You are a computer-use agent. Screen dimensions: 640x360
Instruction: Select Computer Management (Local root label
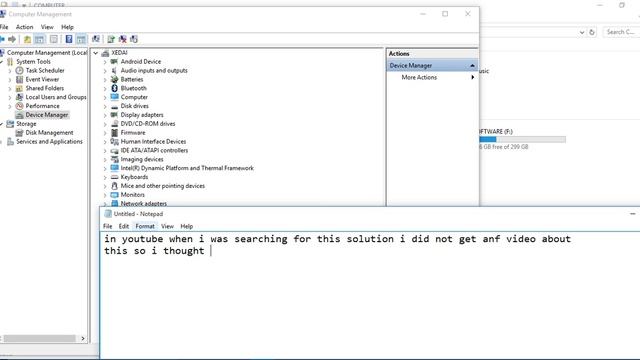47,53
